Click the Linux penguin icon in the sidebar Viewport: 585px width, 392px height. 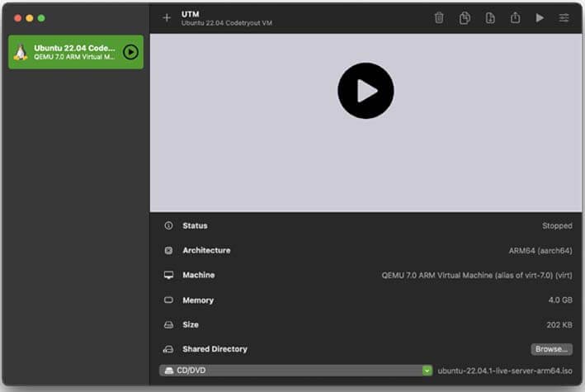click(21, 52)
